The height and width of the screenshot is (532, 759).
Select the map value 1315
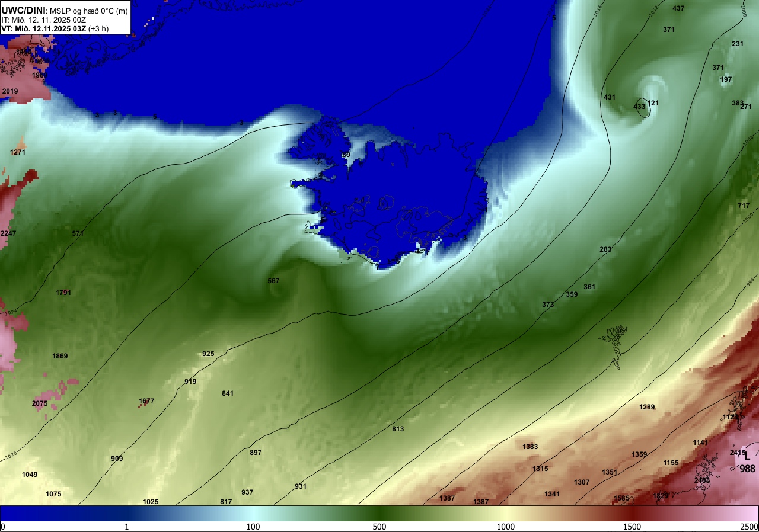pos(540,469)
